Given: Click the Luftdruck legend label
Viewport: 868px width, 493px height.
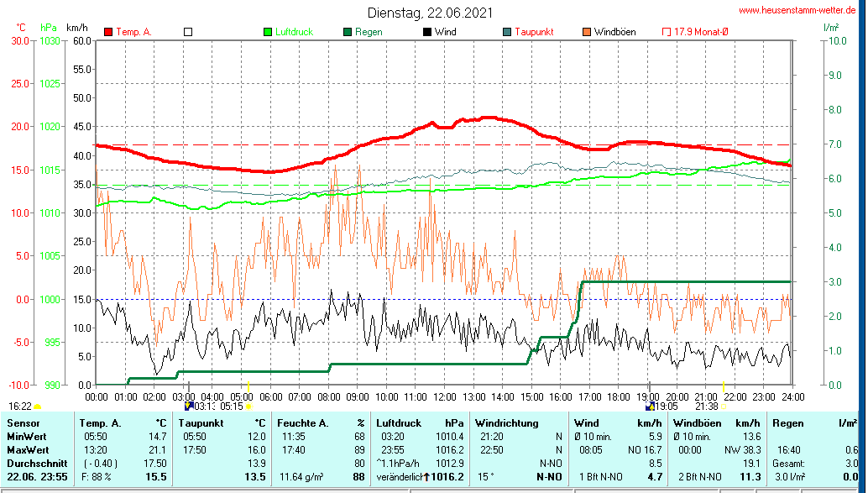Looking at the screenshot, I should pos(295,32).
